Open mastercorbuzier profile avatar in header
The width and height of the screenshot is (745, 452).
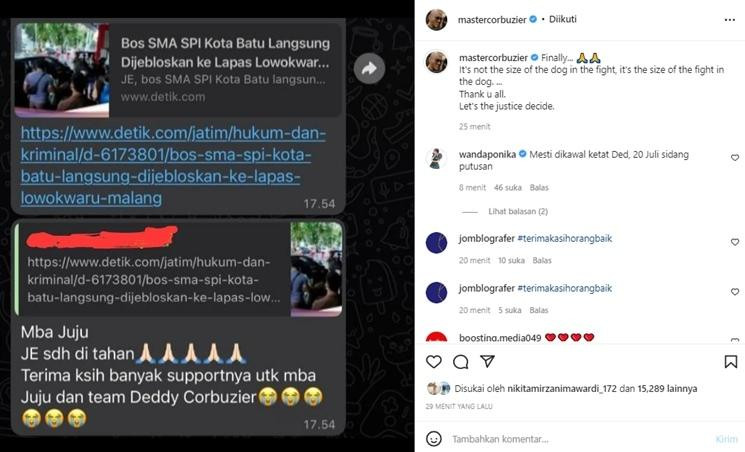[436, 19]
